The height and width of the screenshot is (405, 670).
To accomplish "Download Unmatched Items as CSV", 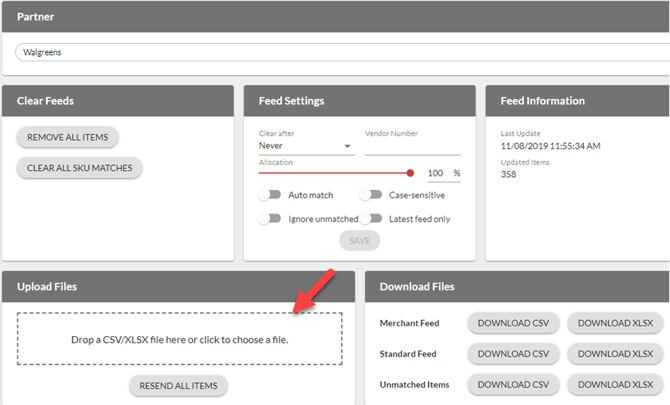I will coord(513,385).
